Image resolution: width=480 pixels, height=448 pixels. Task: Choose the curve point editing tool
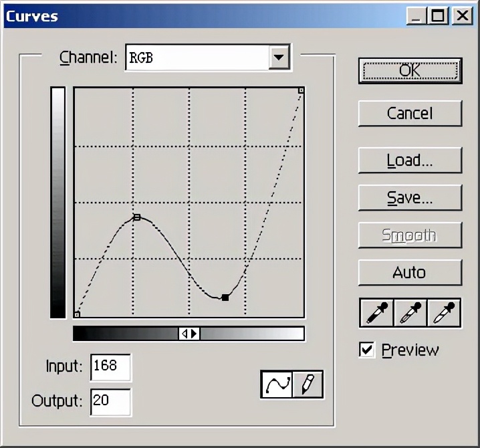tap(277, 384)
